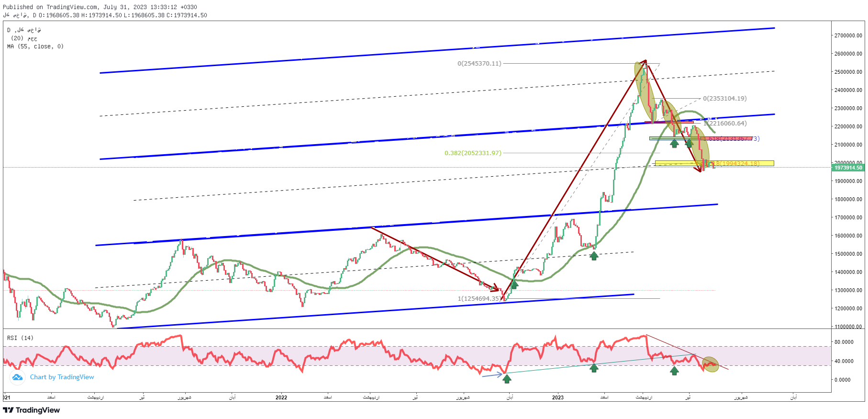Select the olive ellipse at the price peak
868x419 pixels.
click(644, 91)
